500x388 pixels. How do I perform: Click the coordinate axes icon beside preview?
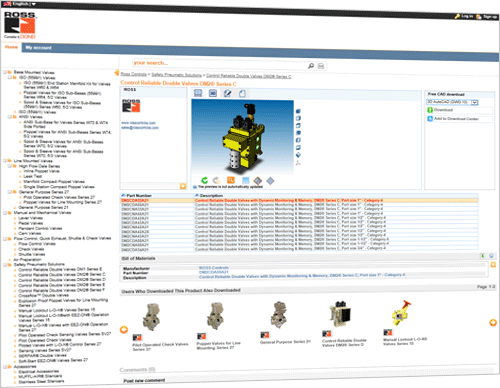tap(298, 162)
